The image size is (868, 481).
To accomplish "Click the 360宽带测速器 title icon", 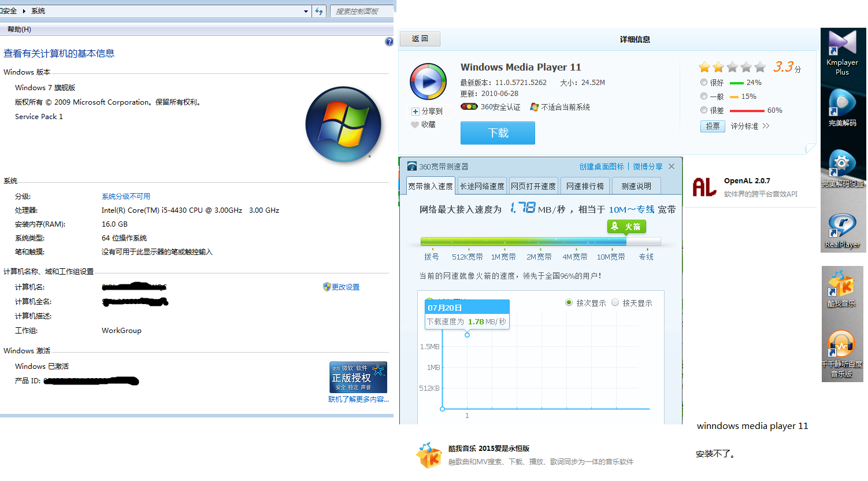I will [x=412, y=166].
